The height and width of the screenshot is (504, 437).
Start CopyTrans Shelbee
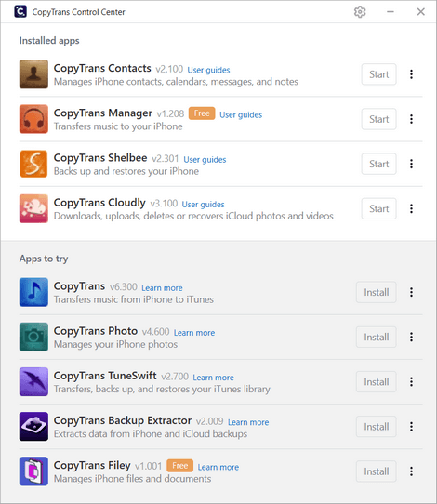pos(378,164)
